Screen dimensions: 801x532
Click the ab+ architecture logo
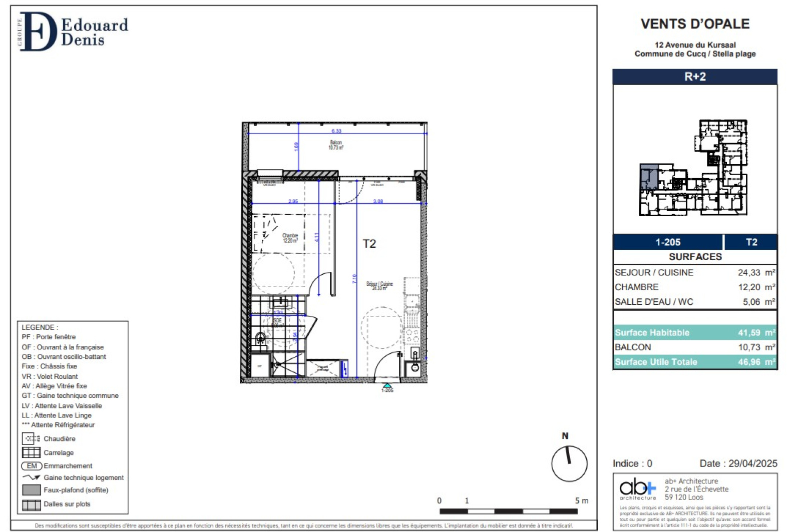click(637, 488)
